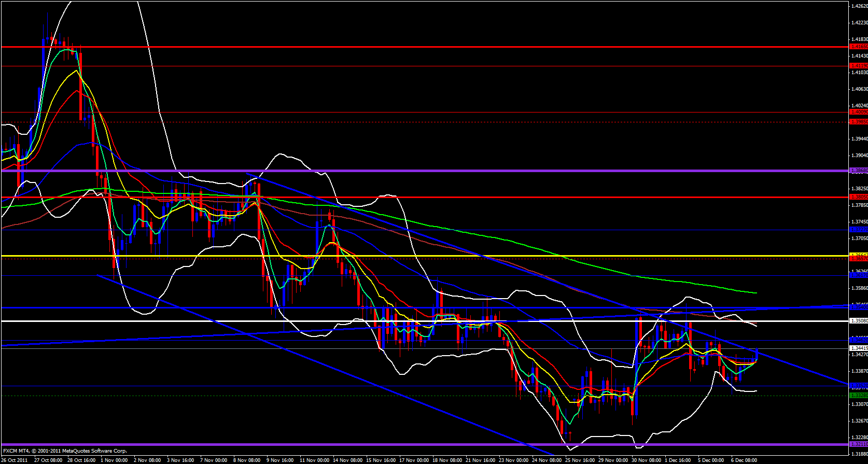Screen dimensions: 868x464
Task: Click the green 1.33280 price label
Action: coord(859,396)
